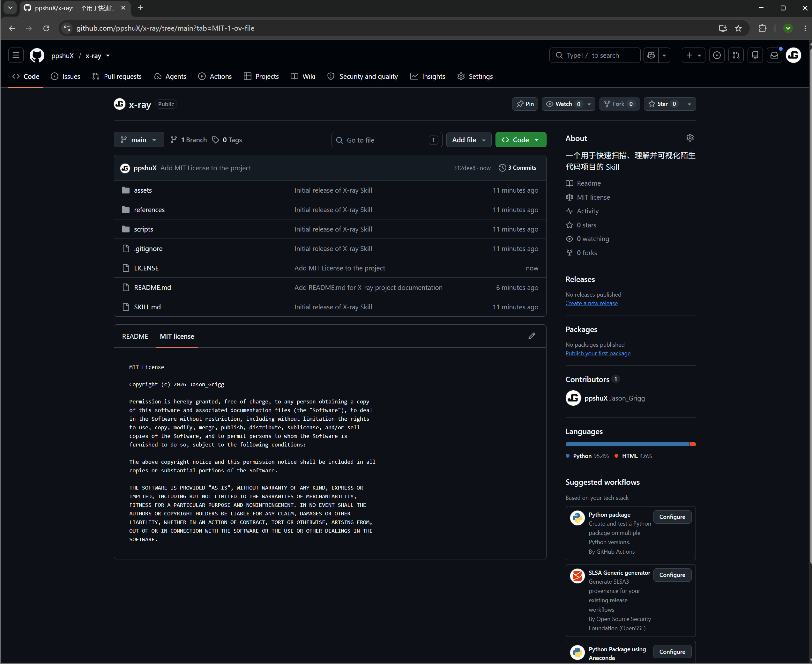Image resolution: width=812 pixels, height=664 pixels.
Task: Toggle Watch on the repository
Action: point(563,104)
